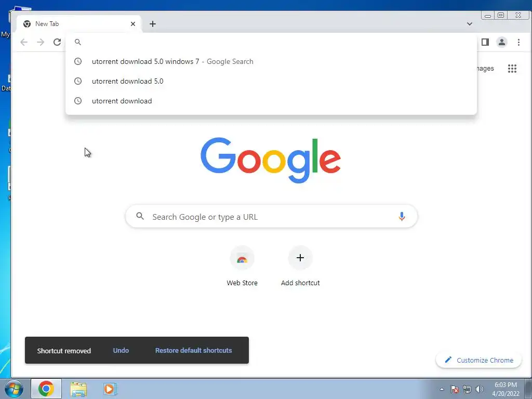Click the search icon in the address bar

pos(78,42)
